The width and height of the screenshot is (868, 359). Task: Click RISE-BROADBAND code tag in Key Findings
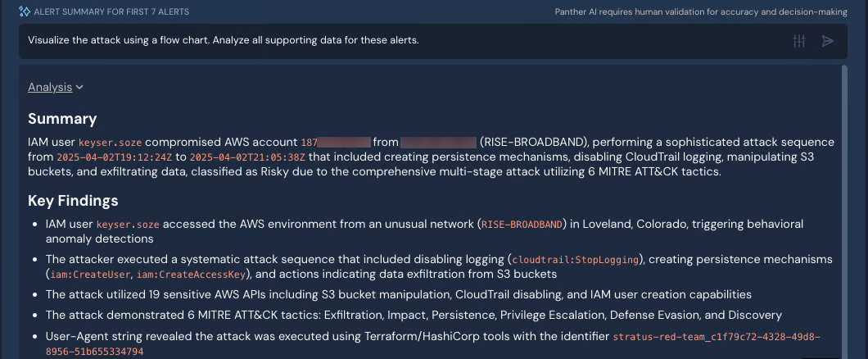click(x=522, y=225)
